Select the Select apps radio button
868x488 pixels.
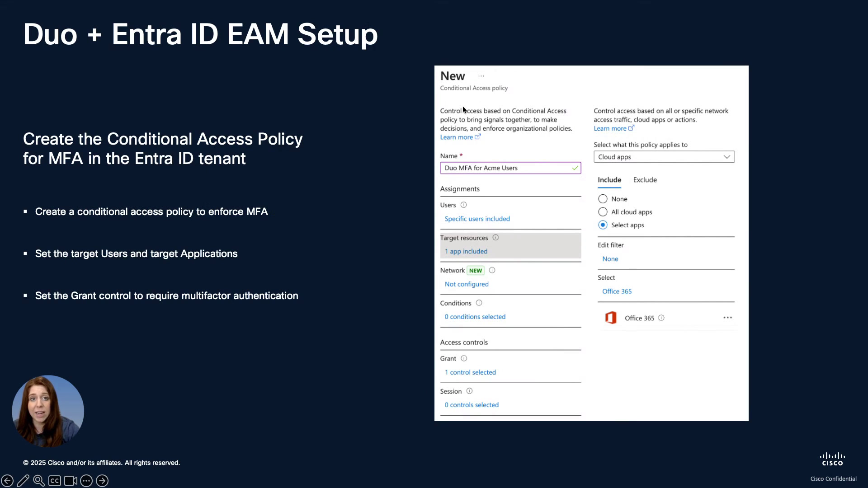(x=603, y=225)
